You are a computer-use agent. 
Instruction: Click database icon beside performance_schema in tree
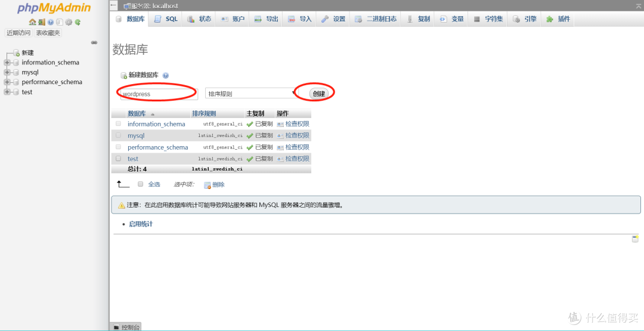coord(16,82)
